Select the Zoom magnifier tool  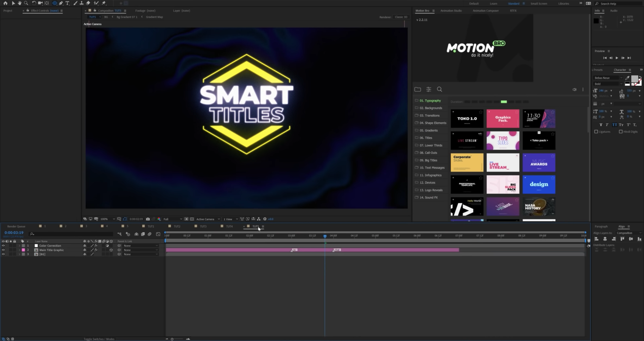pos(26,3)
